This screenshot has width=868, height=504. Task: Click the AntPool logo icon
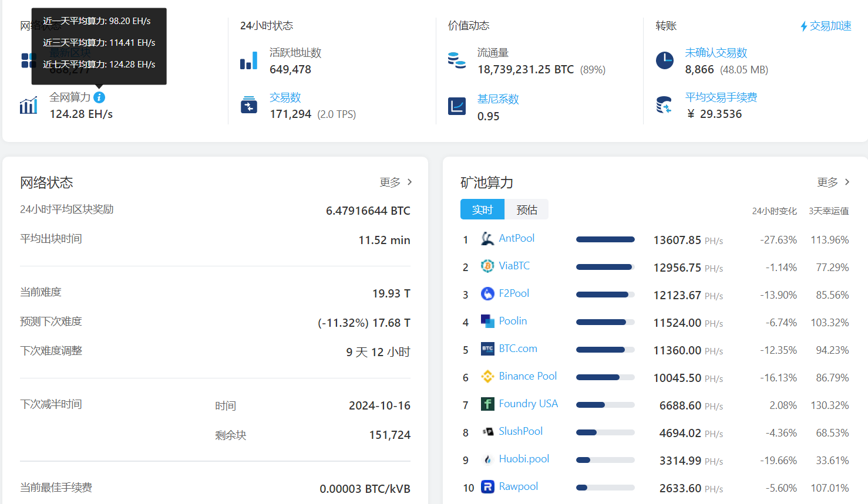(487, 239)
